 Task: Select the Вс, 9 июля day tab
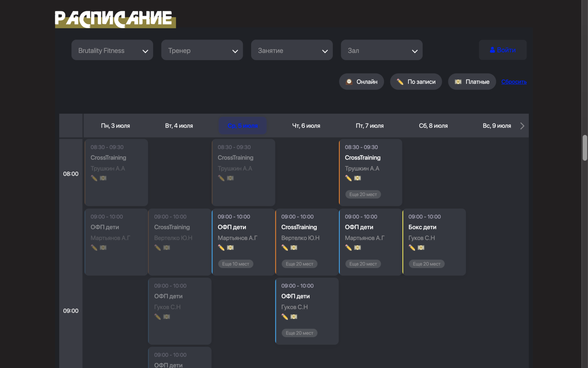pos(497,125)
